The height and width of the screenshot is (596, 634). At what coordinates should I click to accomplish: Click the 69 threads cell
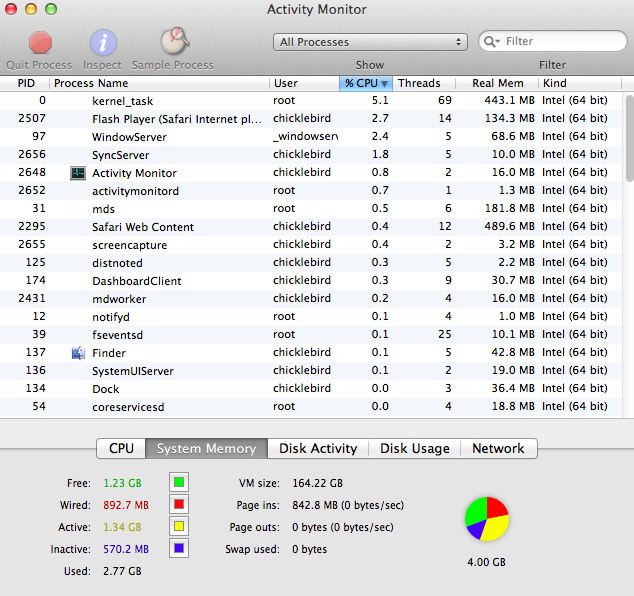point(445,100)
